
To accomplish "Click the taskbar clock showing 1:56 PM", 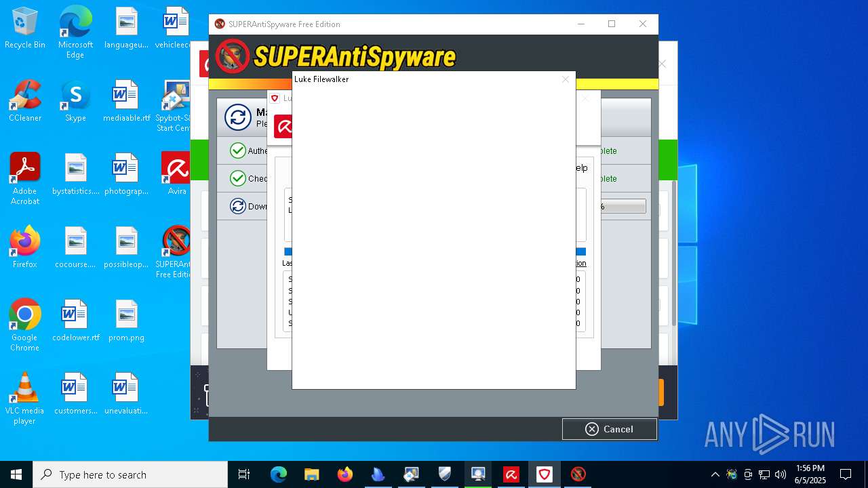I will click(810, 474).
